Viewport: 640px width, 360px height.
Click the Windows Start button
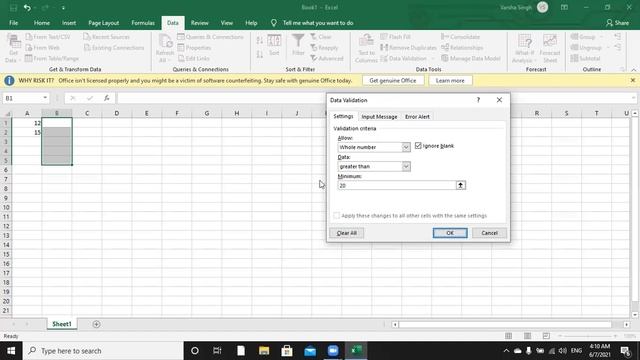pos(11,351)
